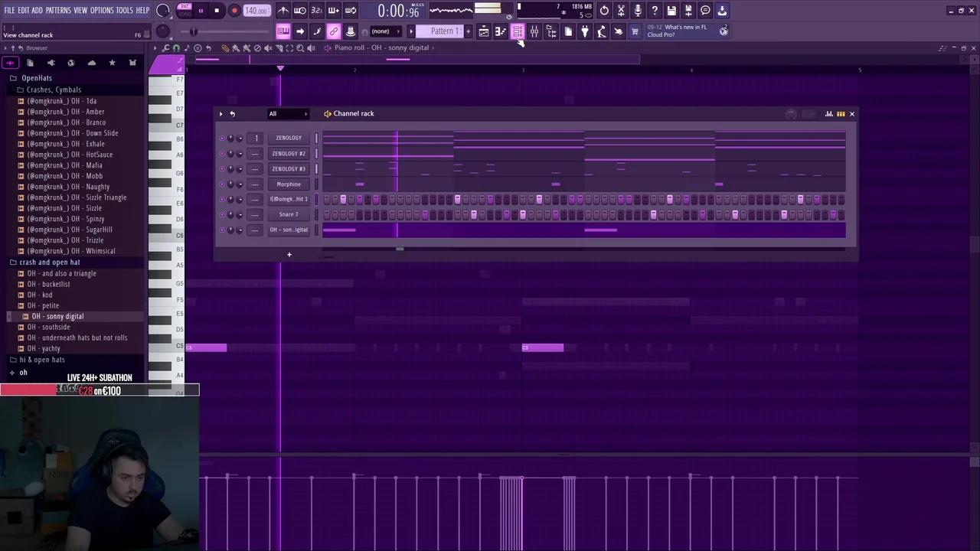Toggle the Morphine channel mute LED
The image size is (980, 551).
click(x=222, y=184)
